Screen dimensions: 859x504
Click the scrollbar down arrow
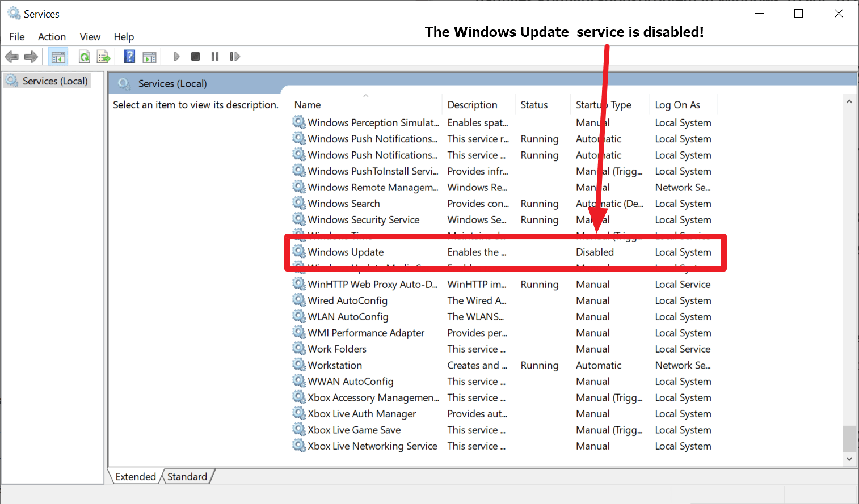click(849, 459)
